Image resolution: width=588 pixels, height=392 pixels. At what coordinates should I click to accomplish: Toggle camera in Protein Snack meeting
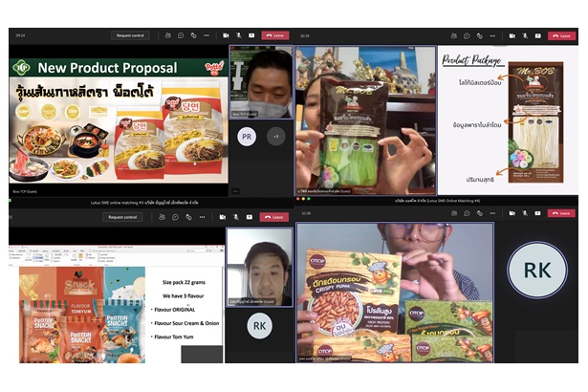[223, 217]
